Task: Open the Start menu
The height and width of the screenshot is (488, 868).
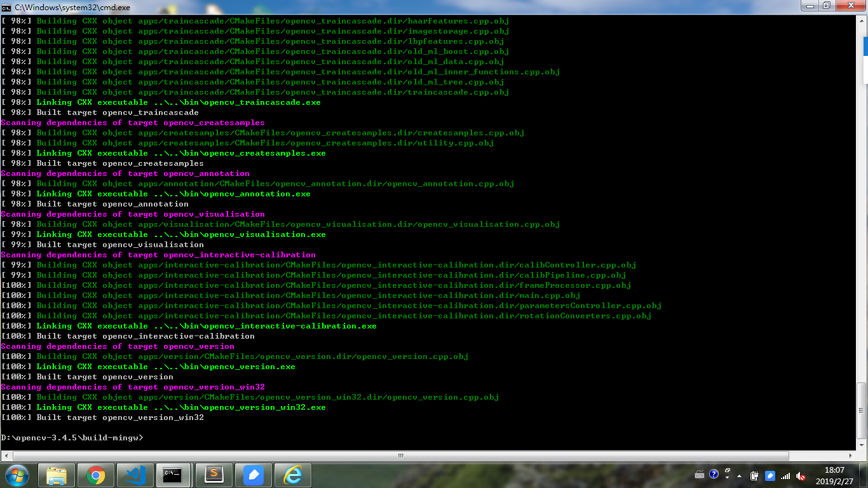Action: tap(16, 475)
